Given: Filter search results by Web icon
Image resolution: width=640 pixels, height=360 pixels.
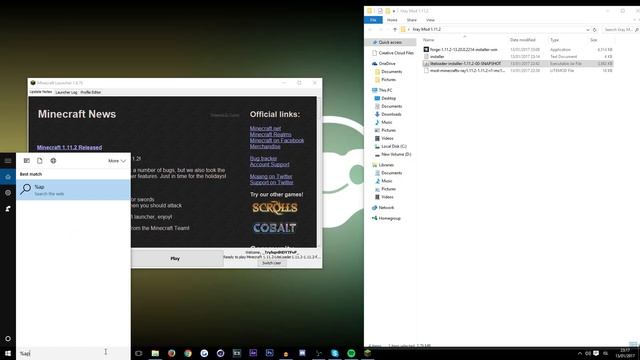Looking at the screenshot, I should click(x=53, y=161).
